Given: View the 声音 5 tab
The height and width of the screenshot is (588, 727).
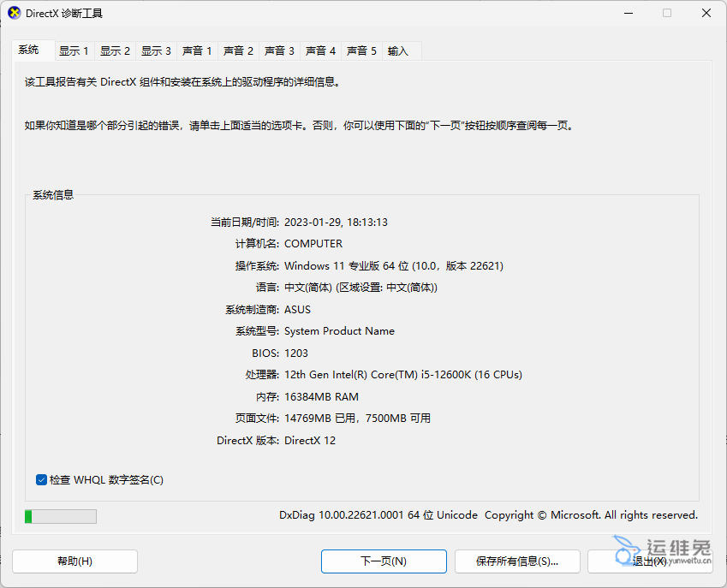Looking at the screenshot, I should coord(361,51).
